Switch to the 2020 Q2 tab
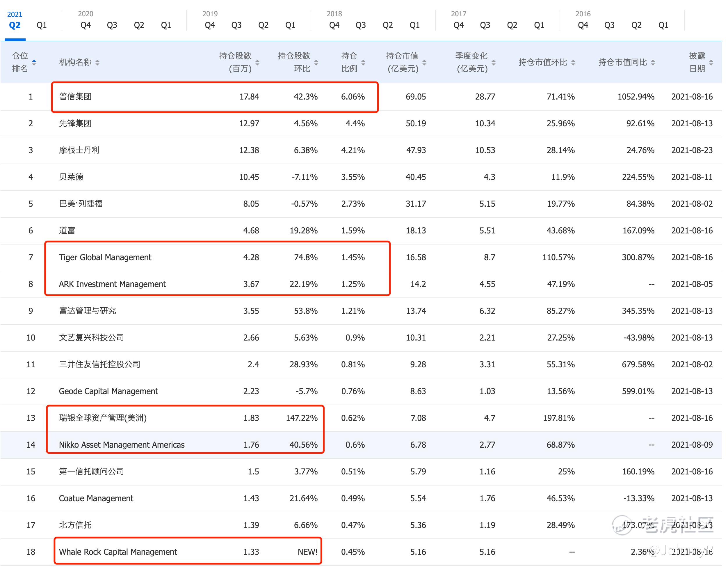The width and height of the screenshot is (728, 567). point(139,25)
